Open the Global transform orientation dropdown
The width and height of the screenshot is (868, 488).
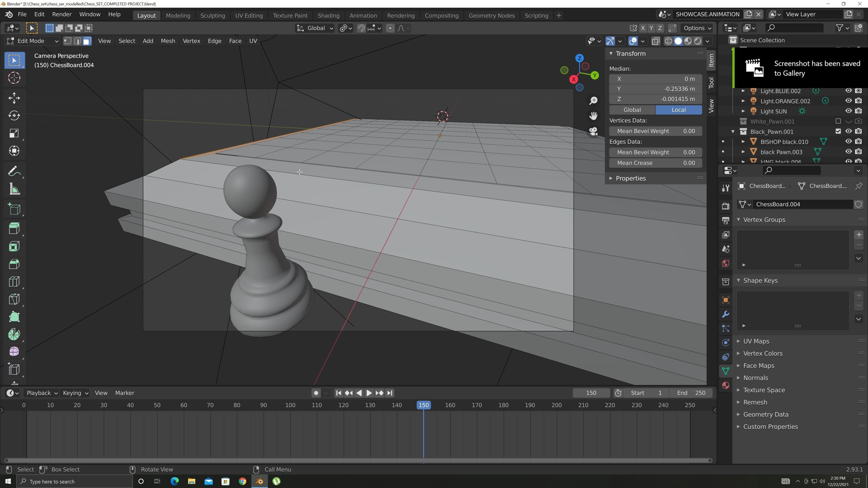click(x=315, y=28)
